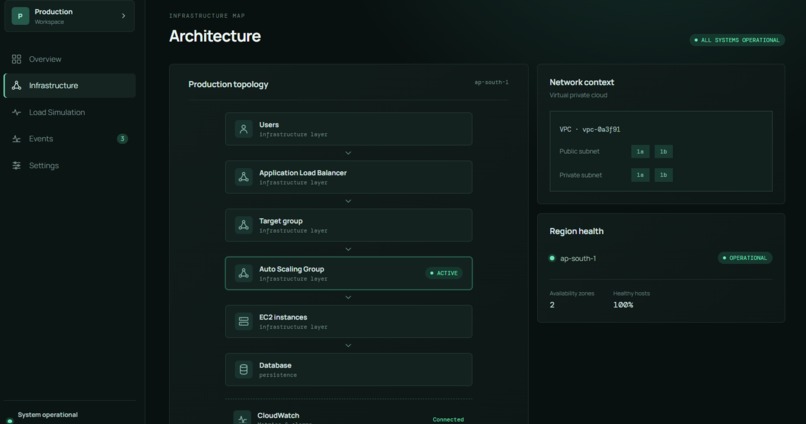Click Public subnet 1a tag
Screen dimensions: 806x424
click(640, 152)
